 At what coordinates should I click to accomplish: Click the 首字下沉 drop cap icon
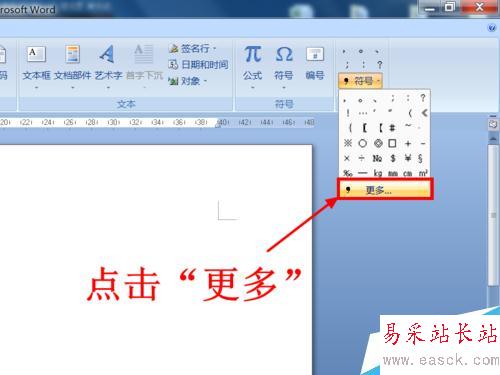144,54
